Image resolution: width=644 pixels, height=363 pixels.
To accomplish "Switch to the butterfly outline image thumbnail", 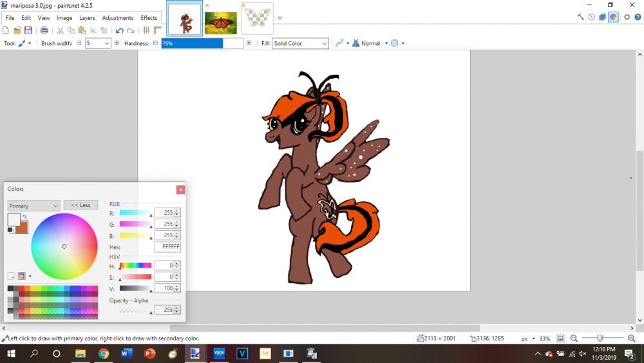I will point(257,17).
